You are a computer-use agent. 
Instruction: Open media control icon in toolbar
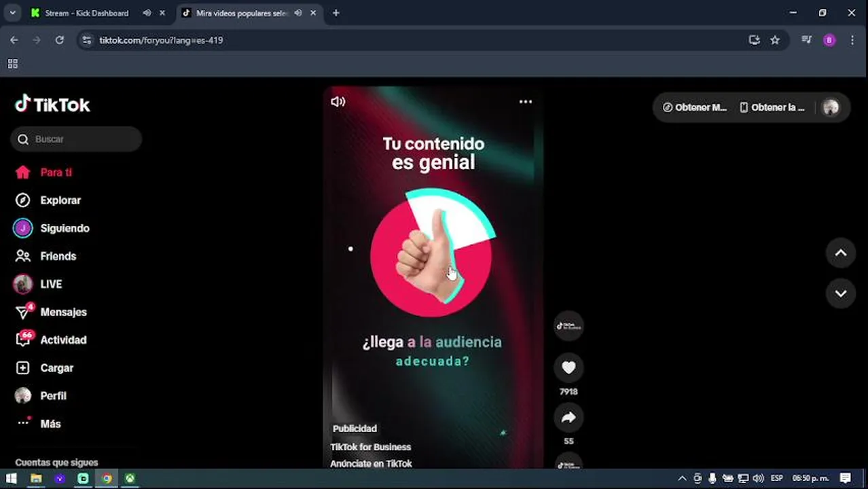coord(806,40)
